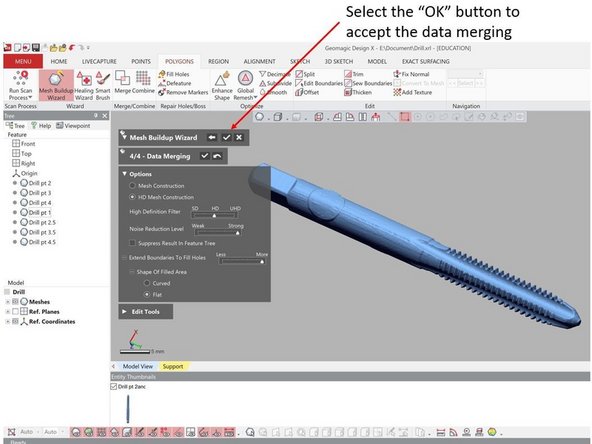Image resolution: width=592 pixels, height=444 pixels.
Task: Select the Split tool
Action: click(x=305, y=74)
